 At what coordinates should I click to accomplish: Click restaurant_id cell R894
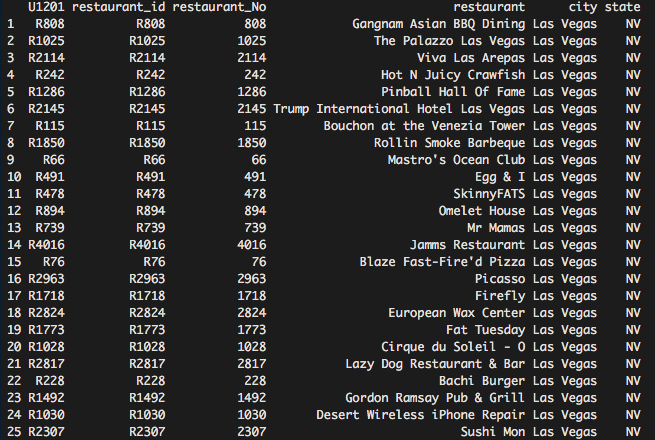[x=151, y=211]
